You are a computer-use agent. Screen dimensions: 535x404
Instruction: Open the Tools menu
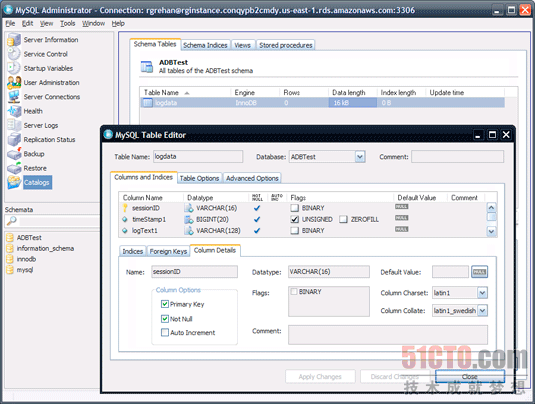point(68,24)
